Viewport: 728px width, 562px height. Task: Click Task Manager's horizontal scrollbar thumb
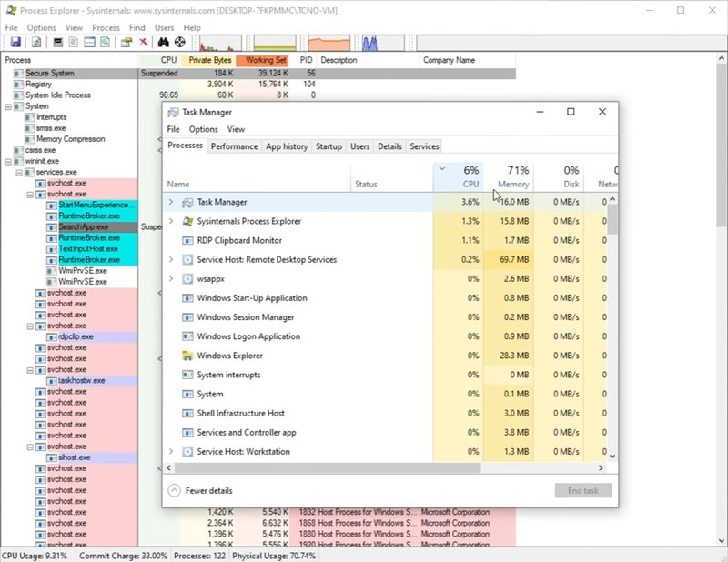click(x=327, y=467)
